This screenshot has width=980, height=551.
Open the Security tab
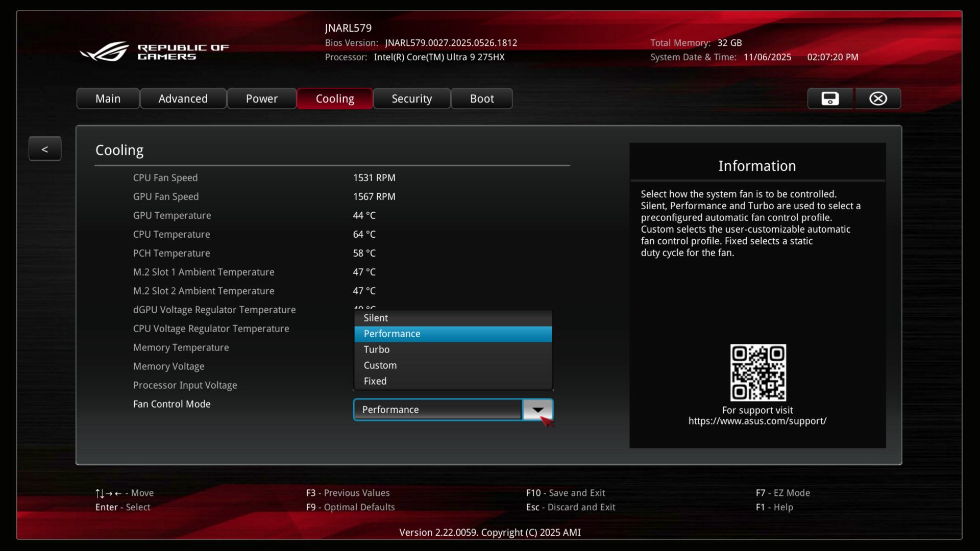(411, 98)
